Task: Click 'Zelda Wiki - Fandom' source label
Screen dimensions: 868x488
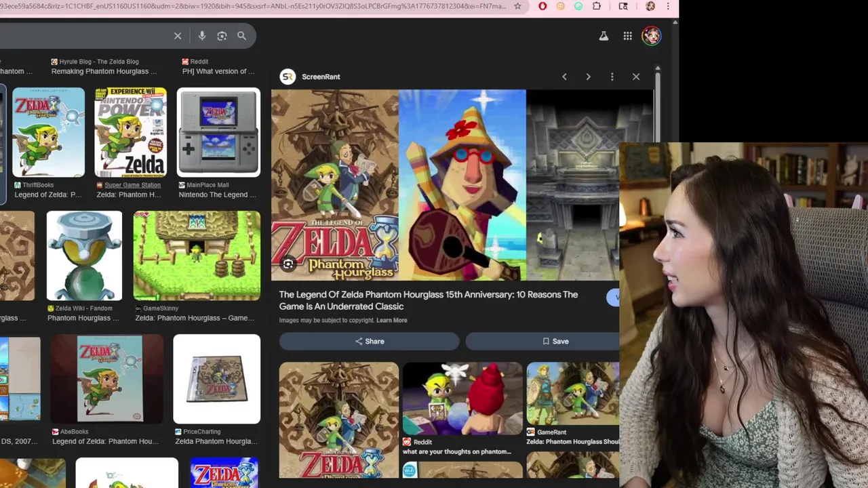Action: pyautogui.click(x=84, y=308)
